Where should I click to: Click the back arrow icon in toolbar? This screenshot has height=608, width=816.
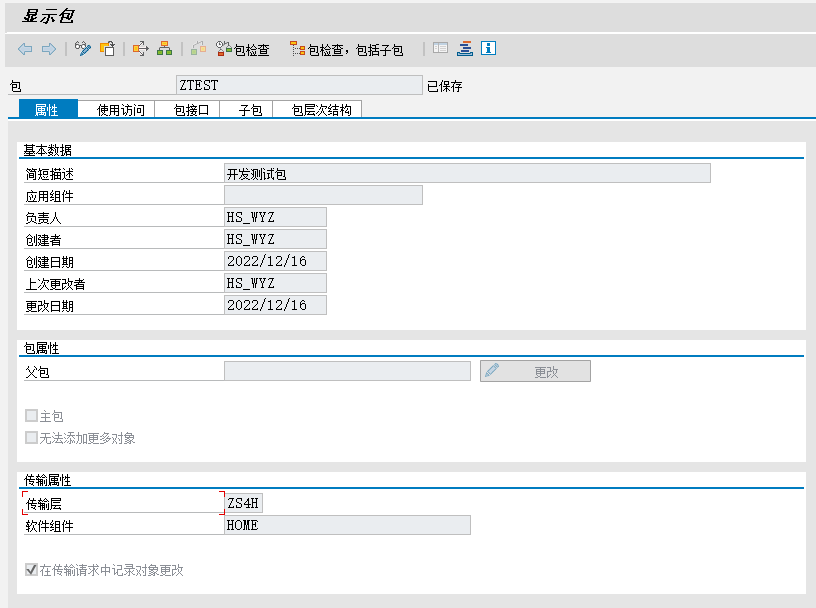[x=25, y=49]
